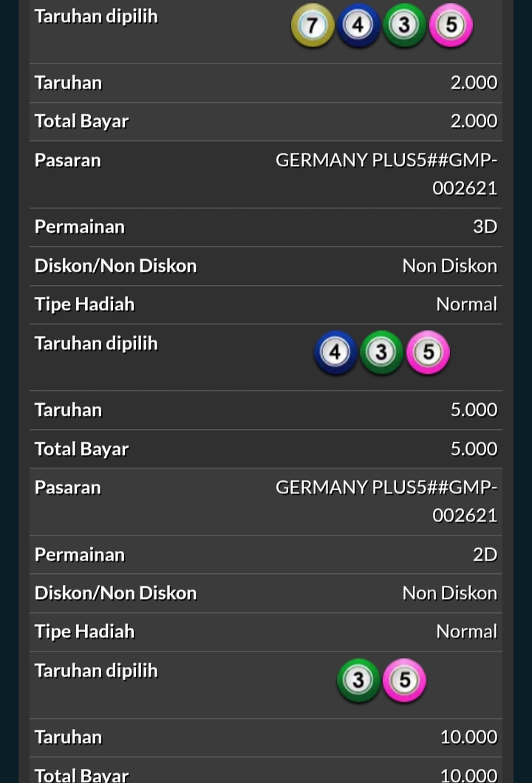Screen dimensions: 532x783
Task: Select pink 5 ball in the 2D bet
Action: 404,680
